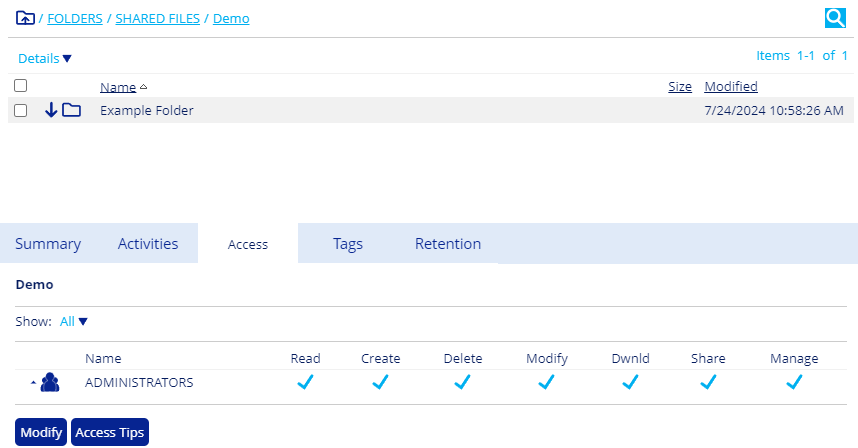Click the search magnifier icon
Image resolution: width=858 pixels, height=448 pixels.
835,17
